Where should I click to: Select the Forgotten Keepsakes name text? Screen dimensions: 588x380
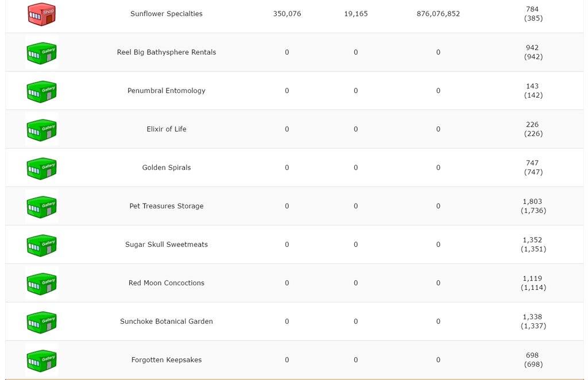167,360
